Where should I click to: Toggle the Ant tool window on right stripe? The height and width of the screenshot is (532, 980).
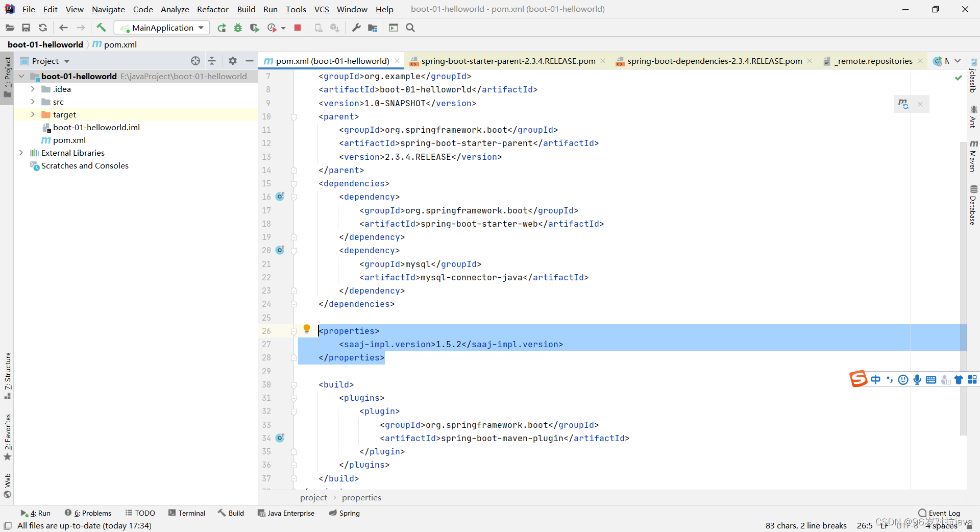973,116
